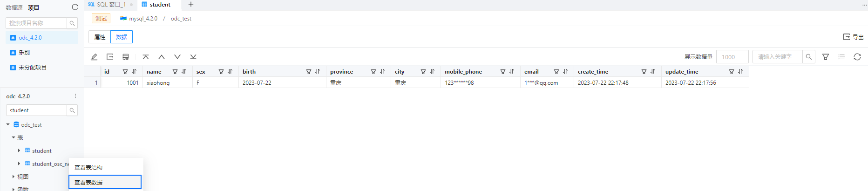Filter the province column
868x191 pixels.
coord(373,72)
